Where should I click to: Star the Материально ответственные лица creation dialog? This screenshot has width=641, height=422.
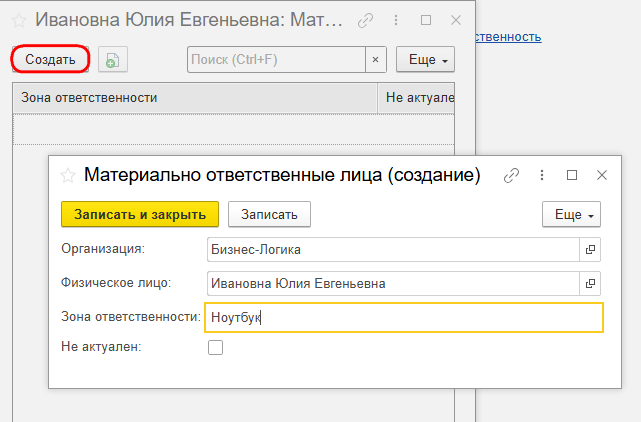coord(68,175)
